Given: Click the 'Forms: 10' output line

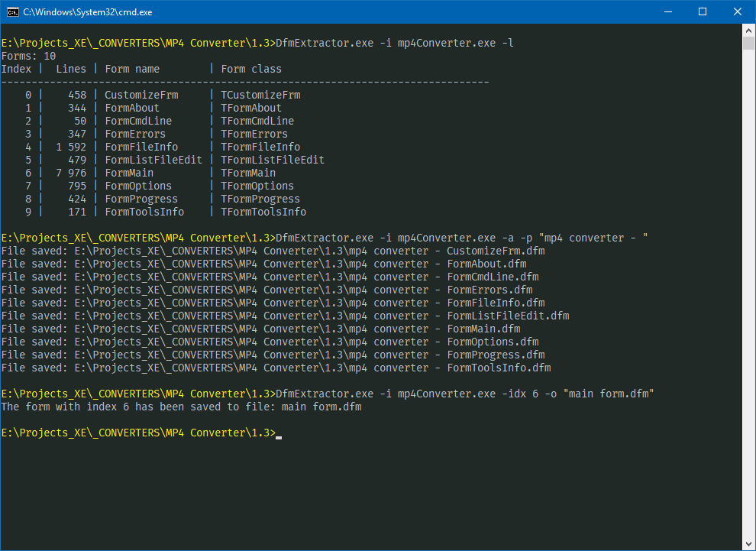Looking at the screenshot, I should coord(28,56).
